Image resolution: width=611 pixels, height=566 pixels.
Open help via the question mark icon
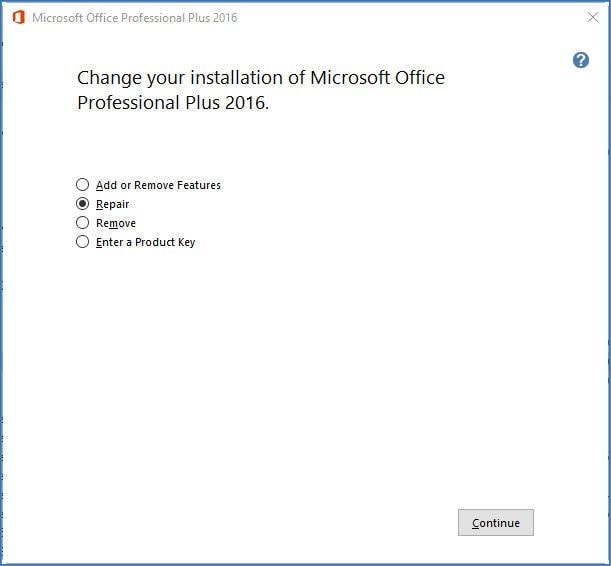[x=581, y=60]
